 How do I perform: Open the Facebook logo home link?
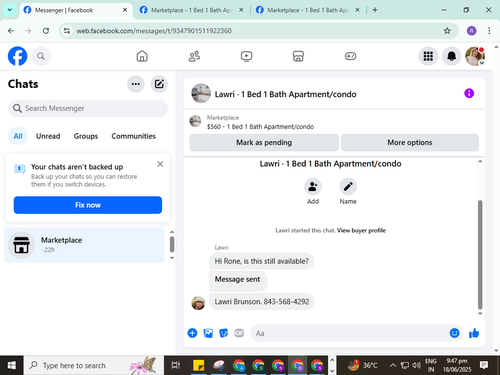[17, 56]
